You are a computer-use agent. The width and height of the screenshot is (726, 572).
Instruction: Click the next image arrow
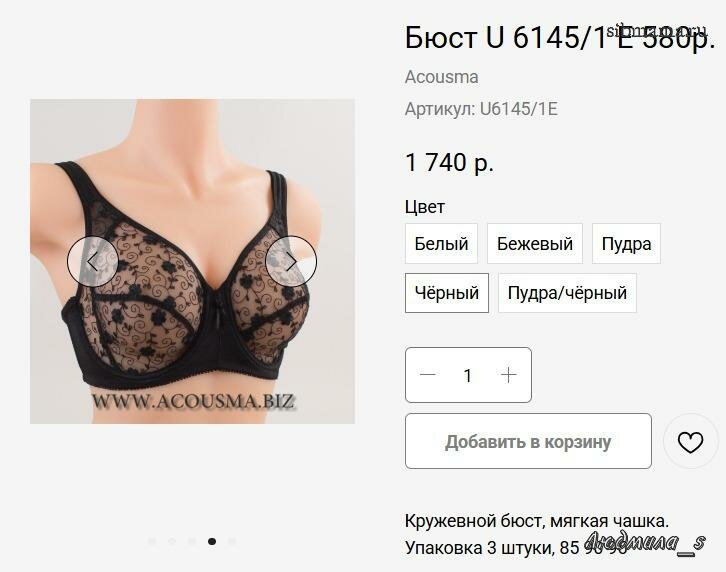pos(291,262)
